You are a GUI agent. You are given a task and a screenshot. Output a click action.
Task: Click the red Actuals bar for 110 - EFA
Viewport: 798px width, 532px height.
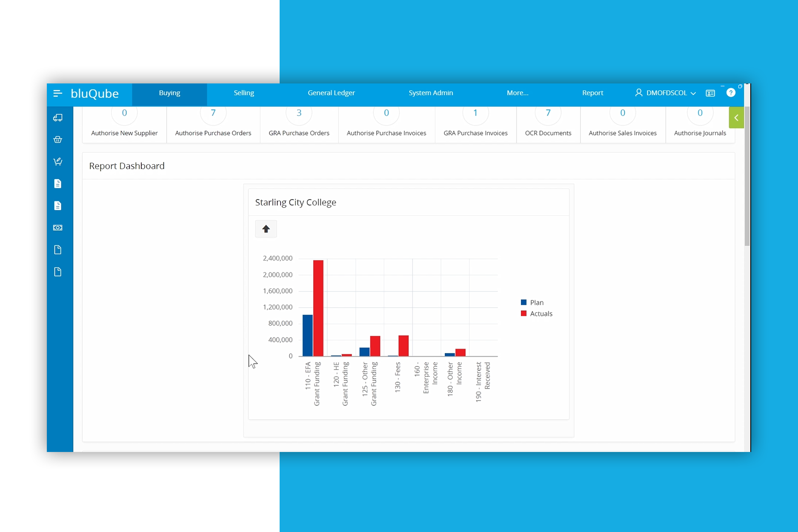point(318,308)
